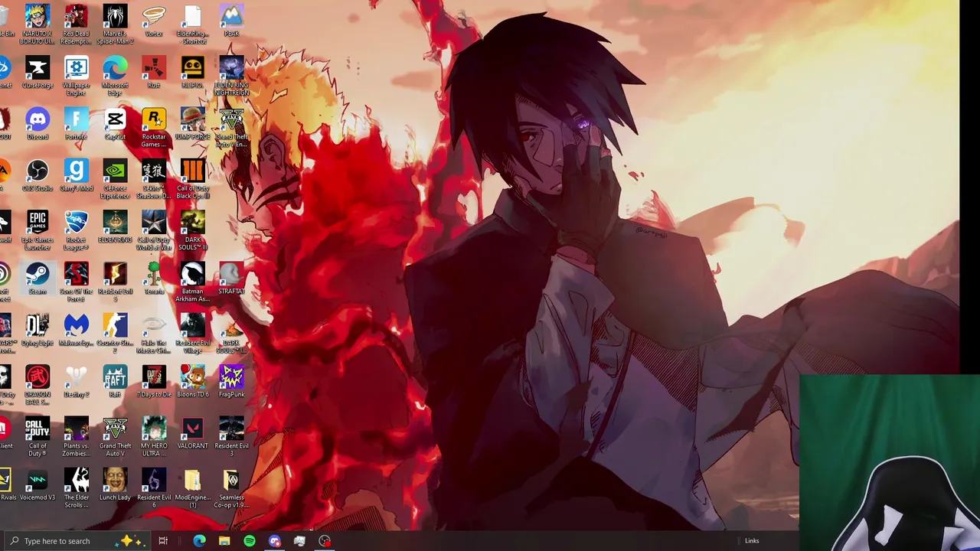This screenshot has height=551, width=980.
Task: Open the Raft game shortcut
Action: click(115, 381)
